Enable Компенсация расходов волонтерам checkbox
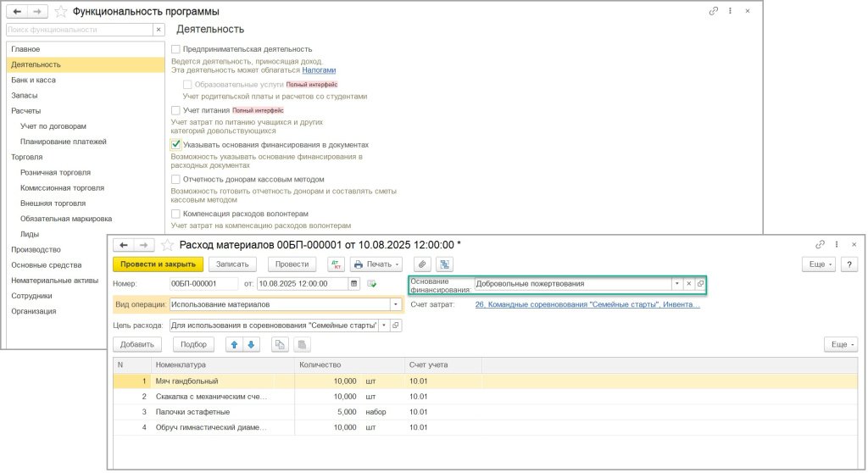The width and height of the screenshot is (868, 473). 175,214
